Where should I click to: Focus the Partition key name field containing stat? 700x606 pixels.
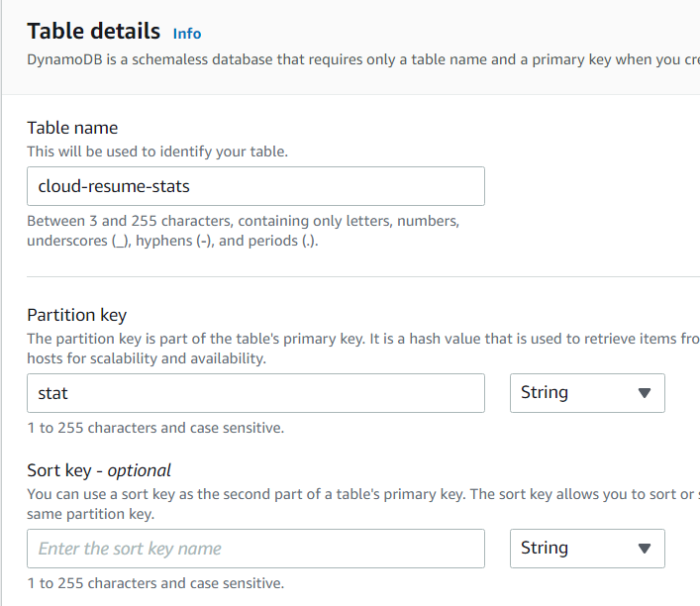click(x=255, y=393)
